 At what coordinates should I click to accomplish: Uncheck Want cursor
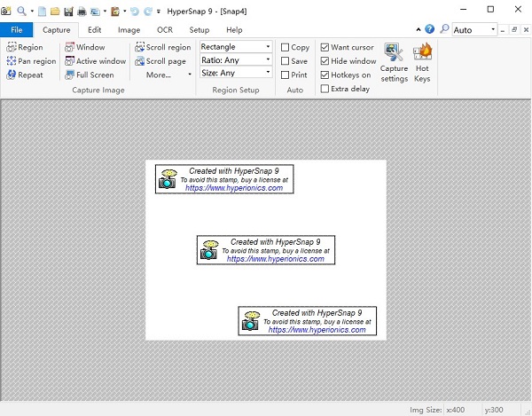coord(325,47)
